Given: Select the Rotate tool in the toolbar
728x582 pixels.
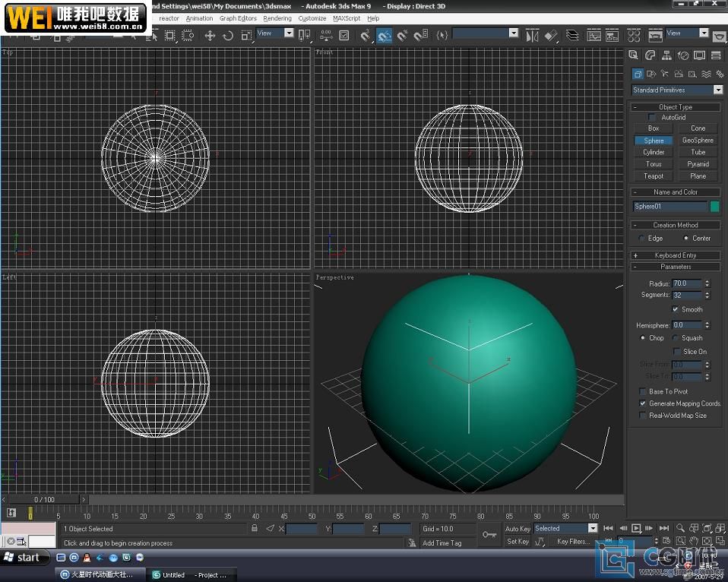Looking at the screenshot, I should (x=228, y=36).
